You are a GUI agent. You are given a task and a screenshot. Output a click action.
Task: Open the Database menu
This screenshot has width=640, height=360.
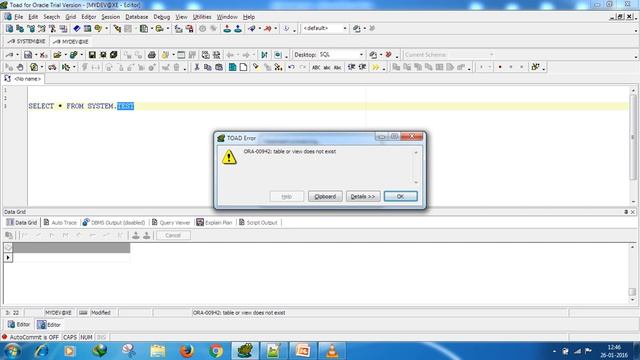(137, 17)
